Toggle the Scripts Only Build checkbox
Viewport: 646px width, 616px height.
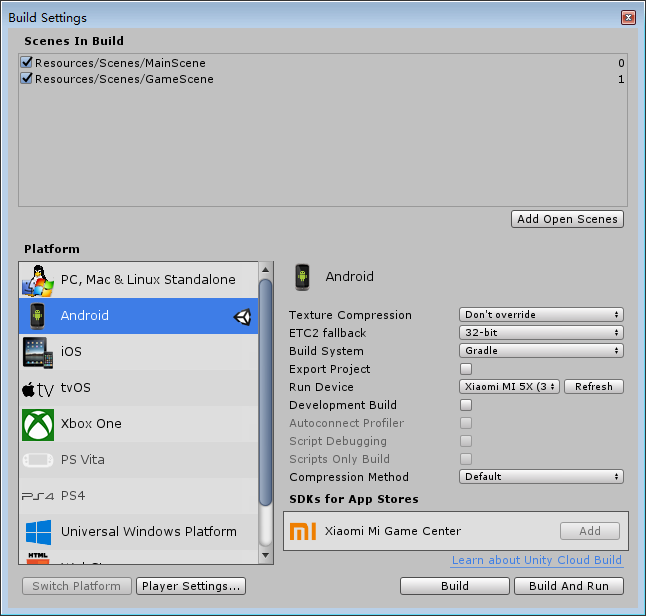(x=466, y=459)
